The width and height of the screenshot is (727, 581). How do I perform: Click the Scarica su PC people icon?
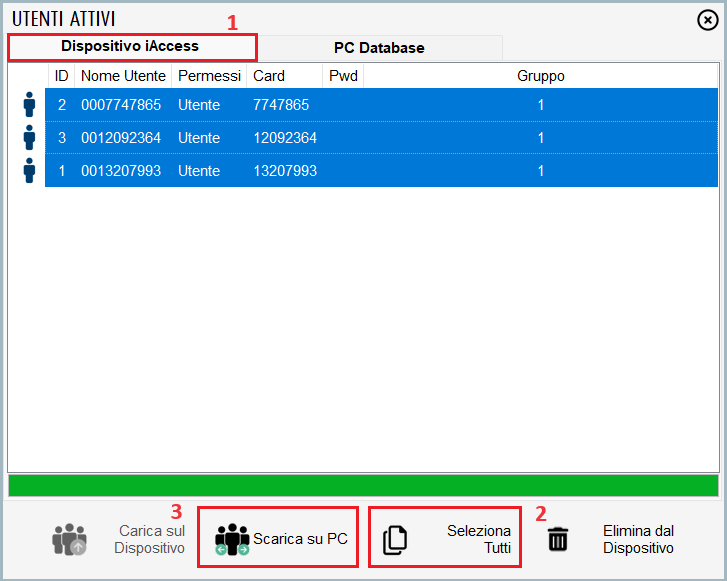click(x=232, y=539)
